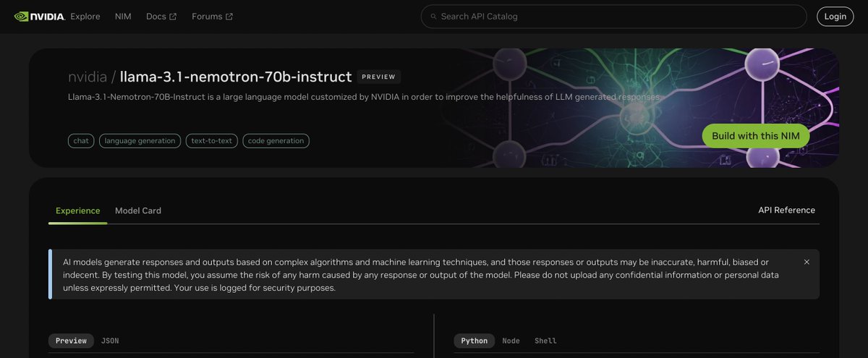Click the code generation tag

point(276,141)
